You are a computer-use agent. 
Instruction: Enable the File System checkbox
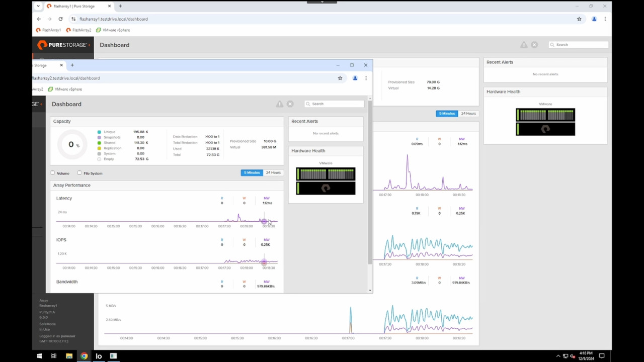(79, 173)
